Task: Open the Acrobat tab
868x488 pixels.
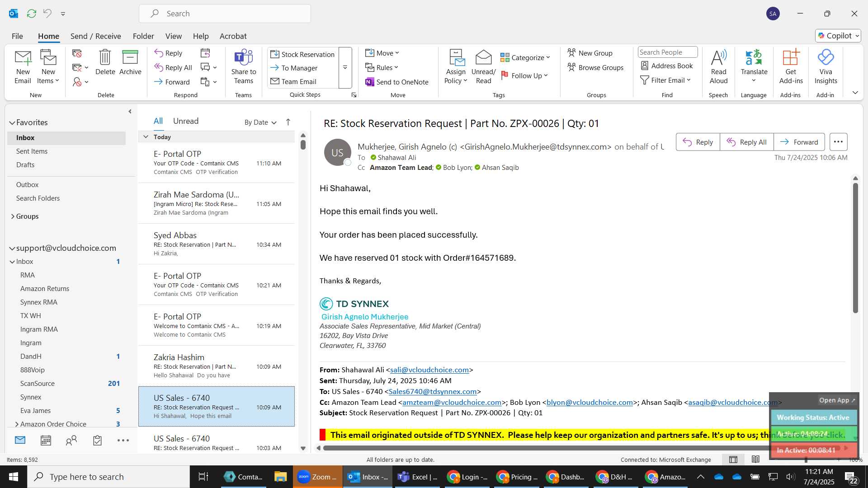Action: click(x=233, y=36)
